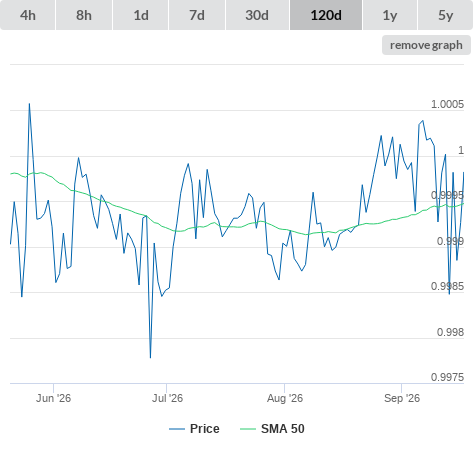Click the 1.0005 y-axis label
474x455 pixels.
pyautogui.click(x=447, y=104)
